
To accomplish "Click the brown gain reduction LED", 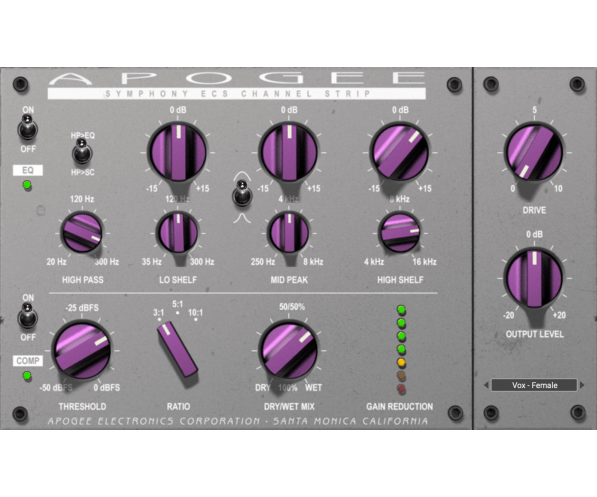I will (401, 376).
